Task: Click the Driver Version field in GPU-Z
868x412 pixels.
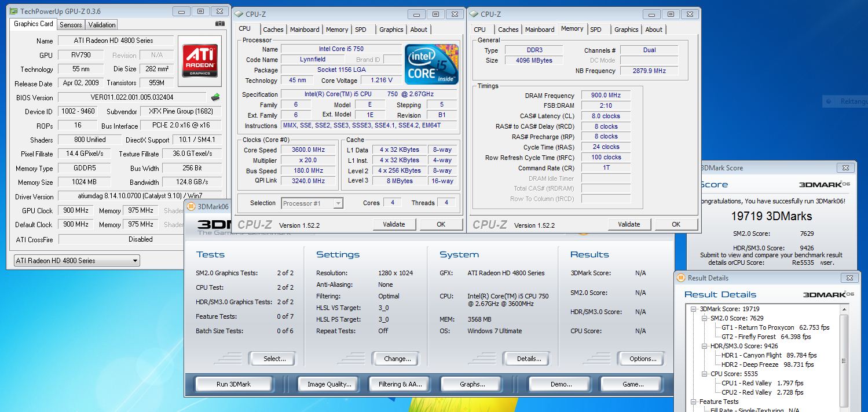Action: (x=139, y=196)
